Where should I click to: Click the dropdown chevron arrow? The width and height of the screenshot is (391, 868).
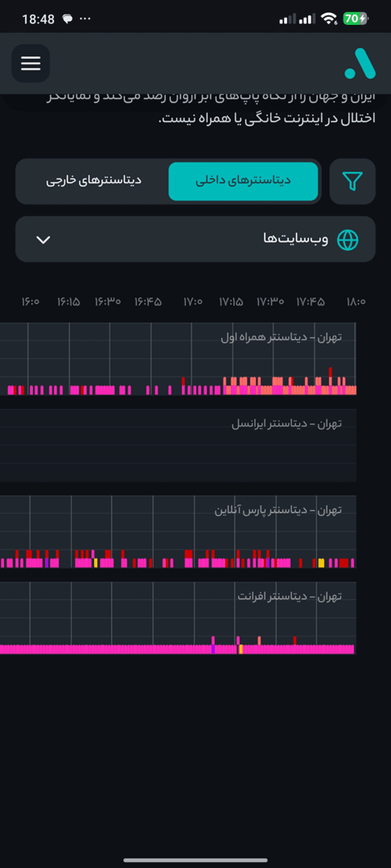click(x=43, y=240)
